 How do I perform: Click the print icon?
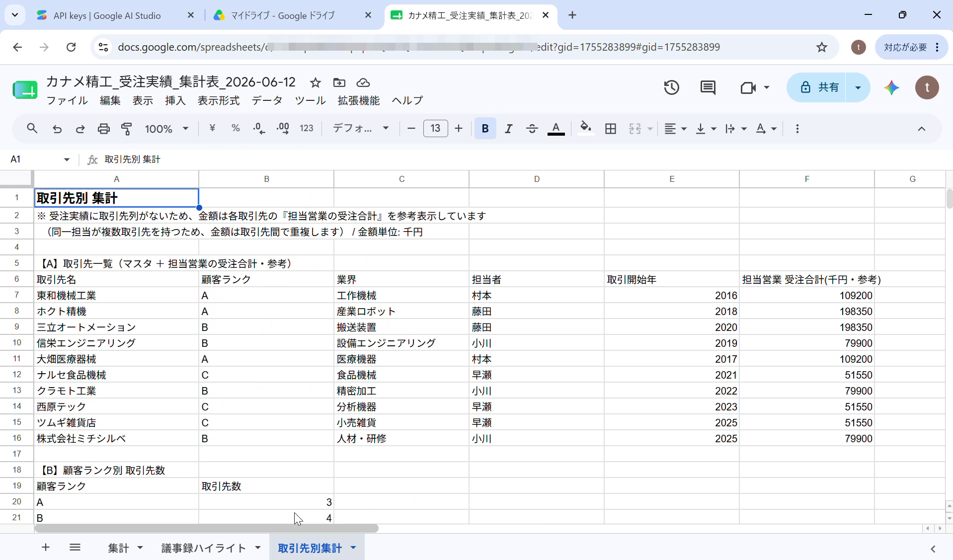coord(103,129)
